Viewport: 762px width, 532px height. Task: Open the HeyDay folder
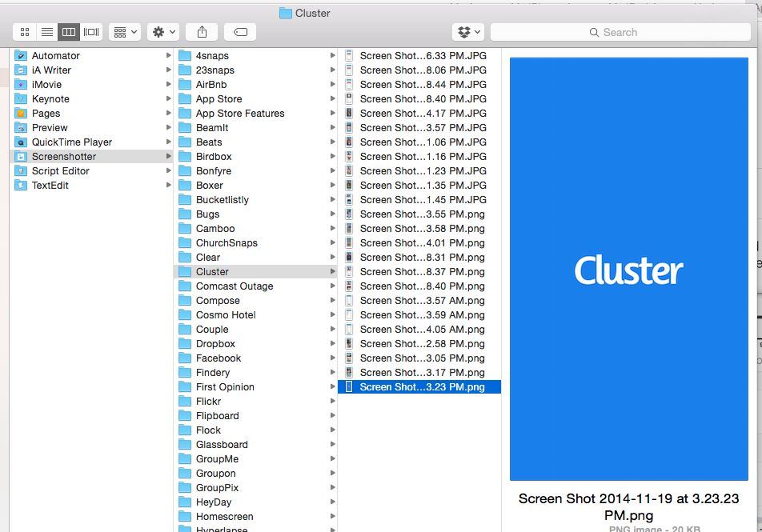coord(255,502)
